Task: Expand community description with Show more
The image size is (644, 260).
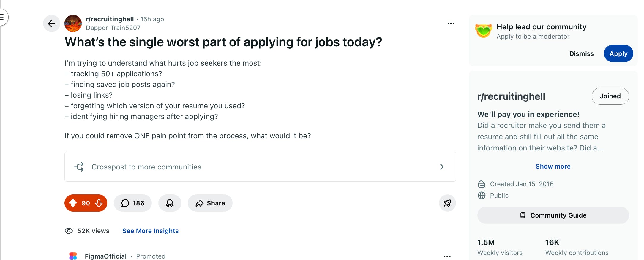Action: tap(553, 167)
